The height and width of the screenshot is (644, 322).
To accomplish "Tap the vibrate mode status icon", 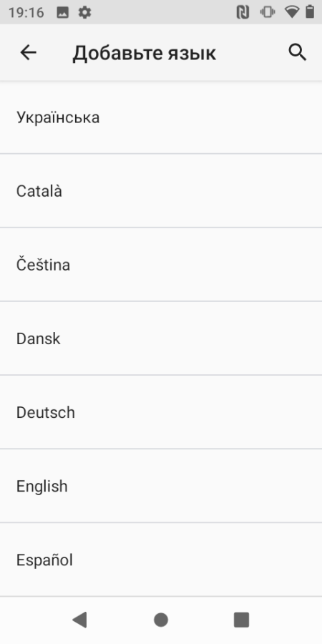I will pyautogui.click(x=268, y=12).
